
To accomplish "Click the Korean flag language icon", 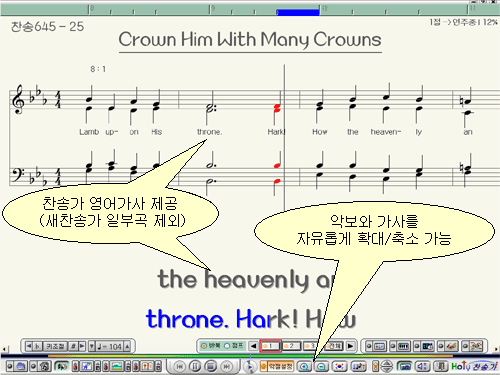I will [340, 366].
